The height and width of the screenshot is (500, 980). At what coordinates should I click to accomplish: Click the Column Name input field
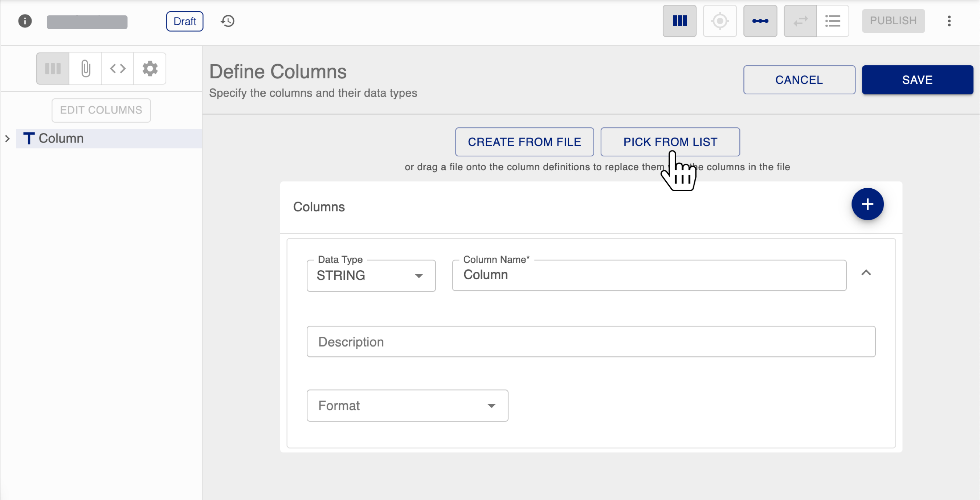649,276
